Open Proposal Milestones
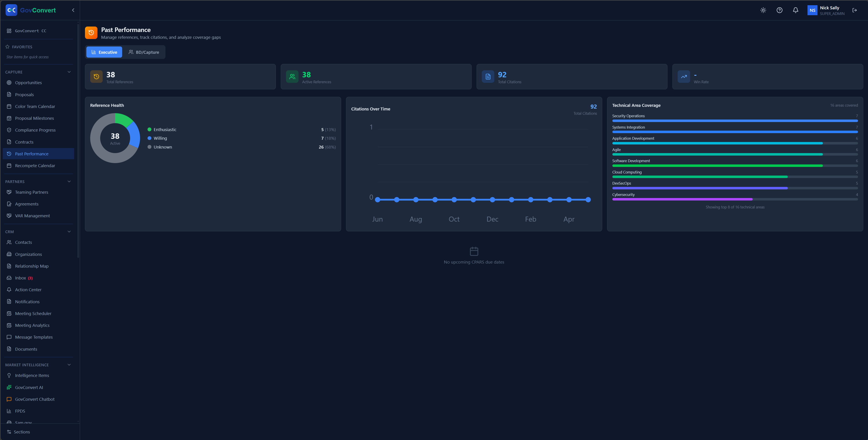Viewport: 868px width, 440px height. [38, 118]
